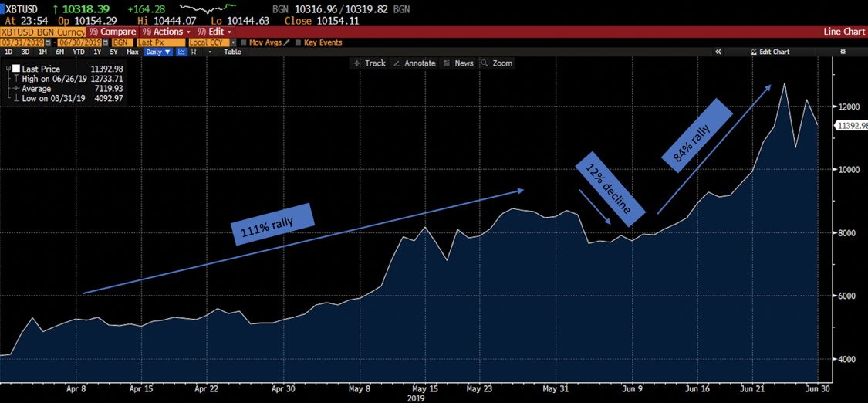
Task: Click the Zoom tool button
Action: coord(497,63)
